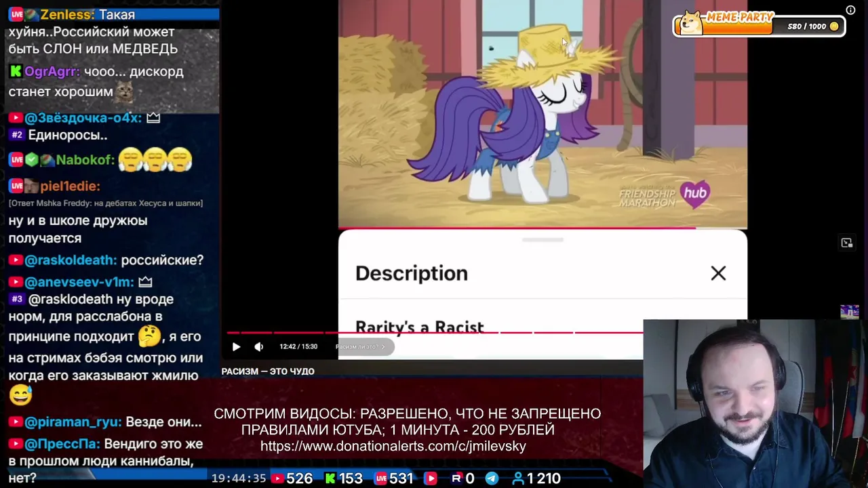The width and height of the screenshot is (868, 488).
Task: Click the Kick viewer count icon
Action: [x=330, y=479]
